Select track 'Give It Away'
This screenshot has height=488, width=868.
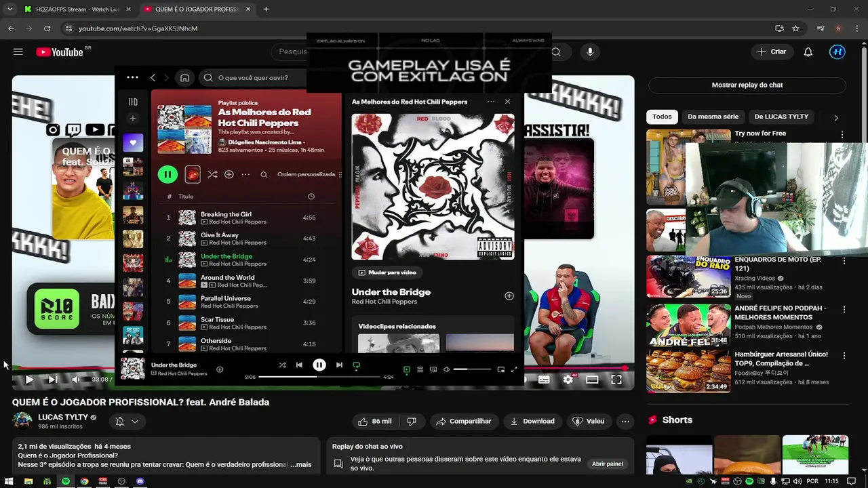tap(220, 235)
